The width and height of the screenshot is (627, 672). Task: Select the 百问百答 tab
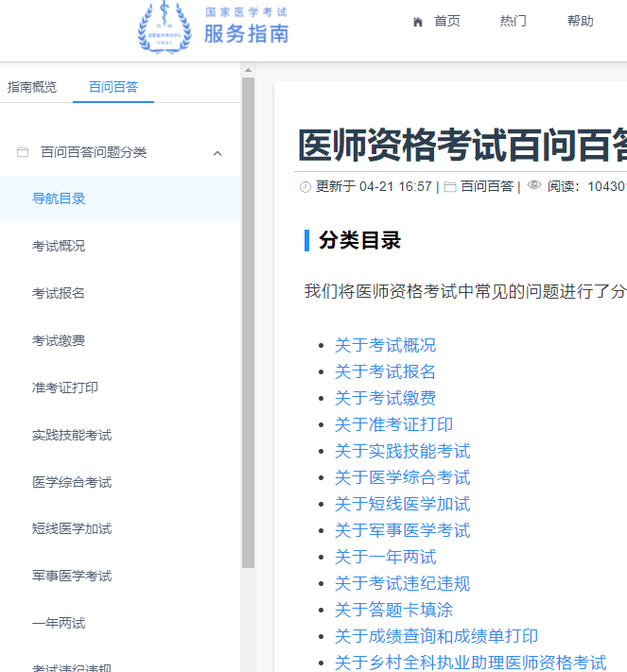point(113,87)
